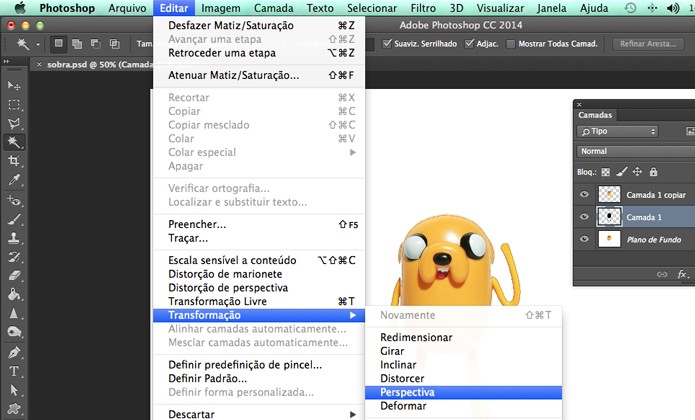Open the Imagem menu

pyautogui.click(x=221, y=8)
